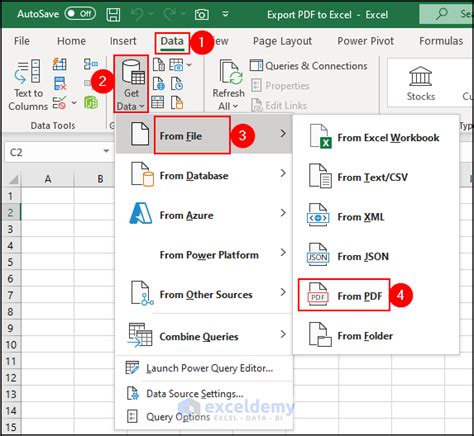Click the Select All corner triangle

click(13, 179)
